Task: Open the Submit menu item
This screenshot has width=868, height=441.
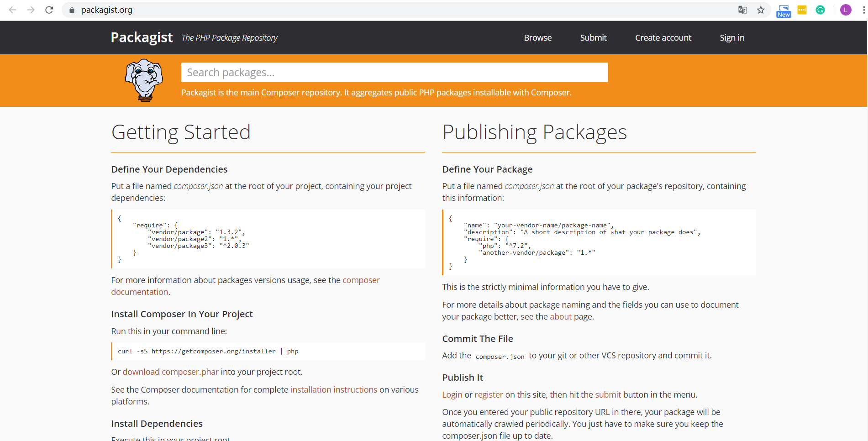Action: [x=593, y=38]
